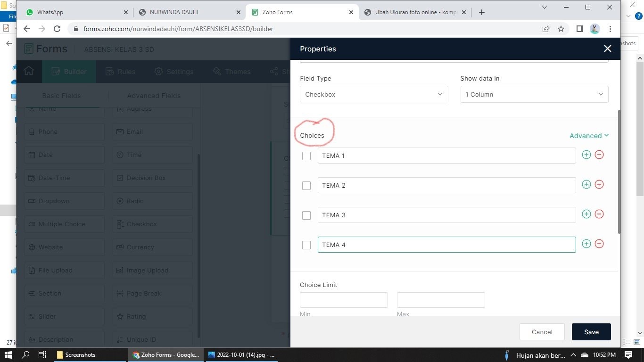
Task: Open Windows Task View
Action: pyautogui.click(x=42, y=354)
